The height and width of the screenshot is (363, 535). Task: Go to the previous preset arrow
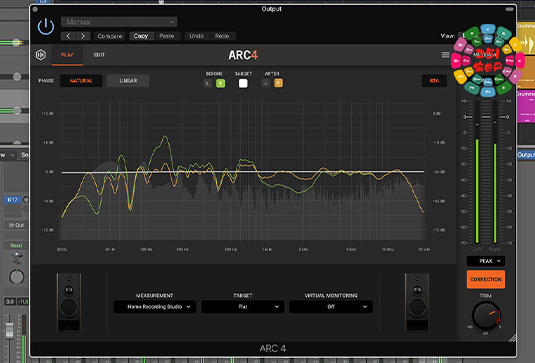pos(68,36)
